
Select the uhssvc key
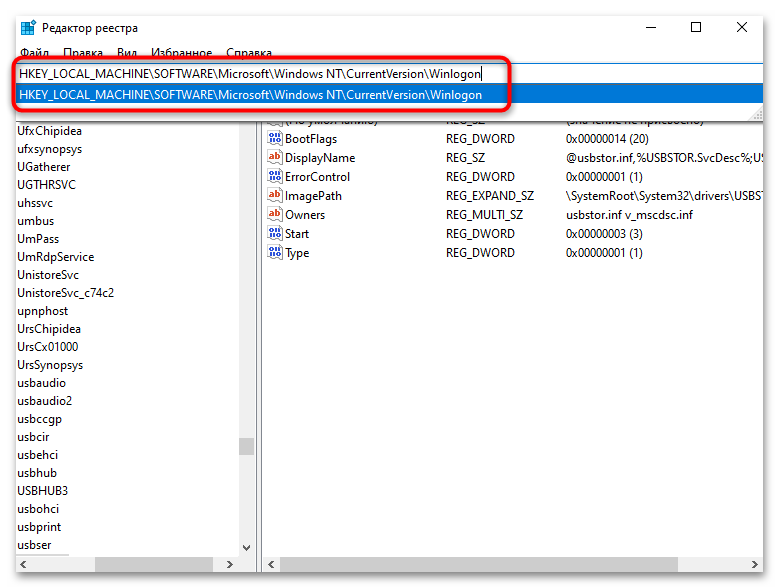[x=35, y=203]
